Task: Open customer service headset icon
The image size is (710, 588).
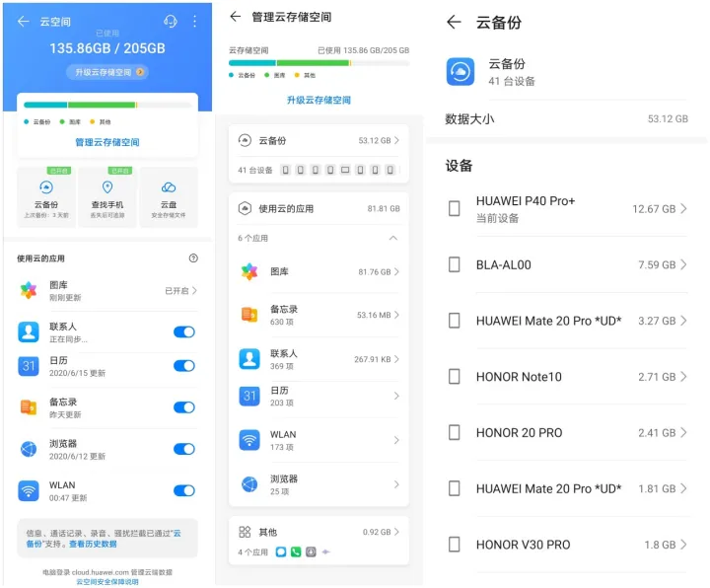Action: click(171, 21)
